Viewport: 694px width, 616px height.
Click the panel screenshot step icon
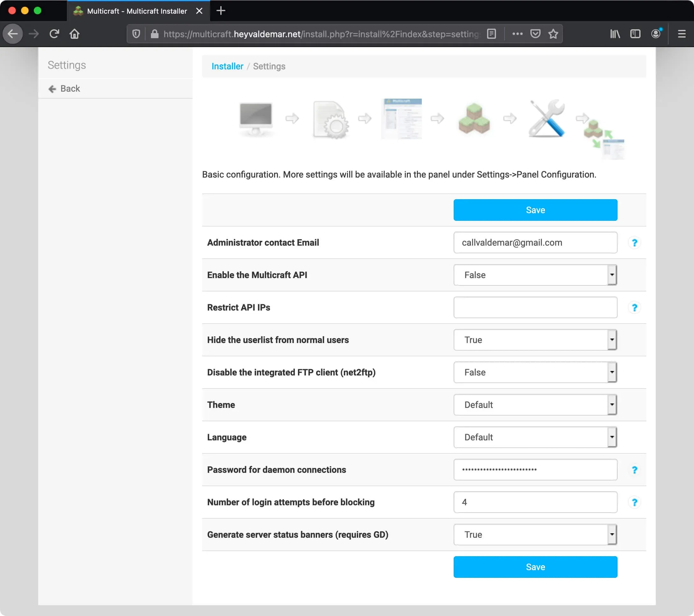click(401, 119)
